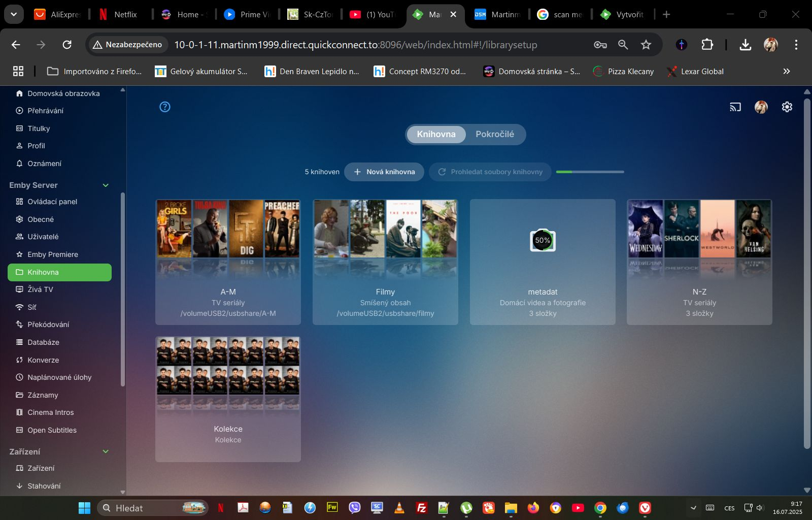Click library scan progress bar
The image size is (812, 520).
[590, 172]
